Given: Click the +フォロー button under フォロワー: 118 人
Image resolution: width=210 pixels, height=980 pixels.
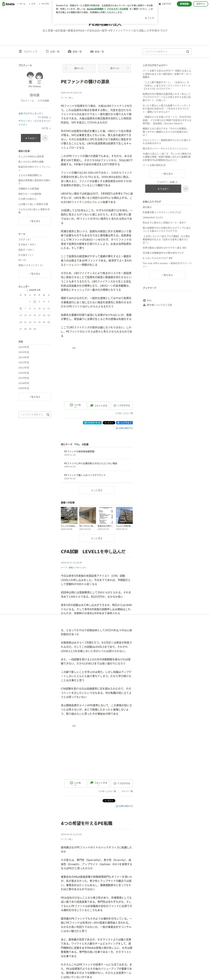Looking at the screenshot, I should [163, 189].
